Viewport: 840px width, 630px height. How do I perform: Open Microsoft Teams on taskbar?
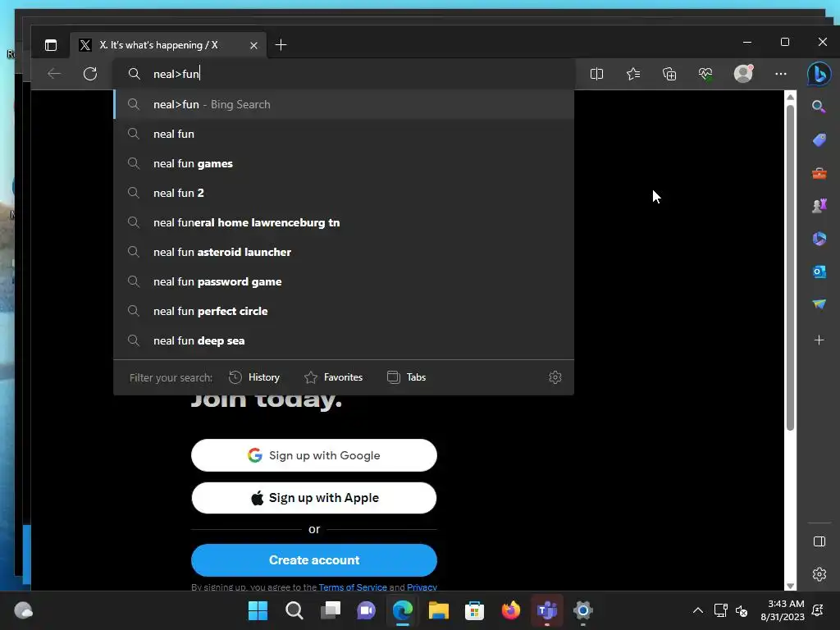[547, 610]
